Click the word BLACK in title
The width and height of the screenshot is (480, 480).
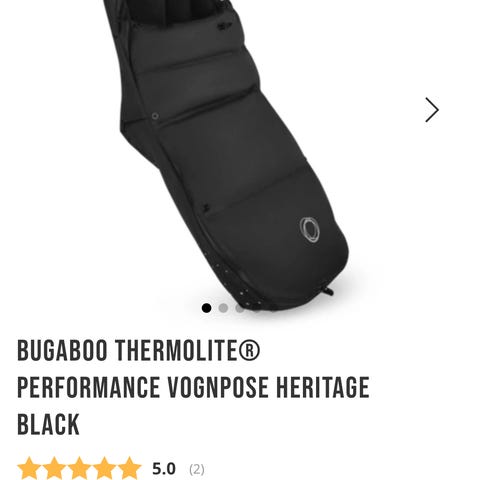pos(48,424)
